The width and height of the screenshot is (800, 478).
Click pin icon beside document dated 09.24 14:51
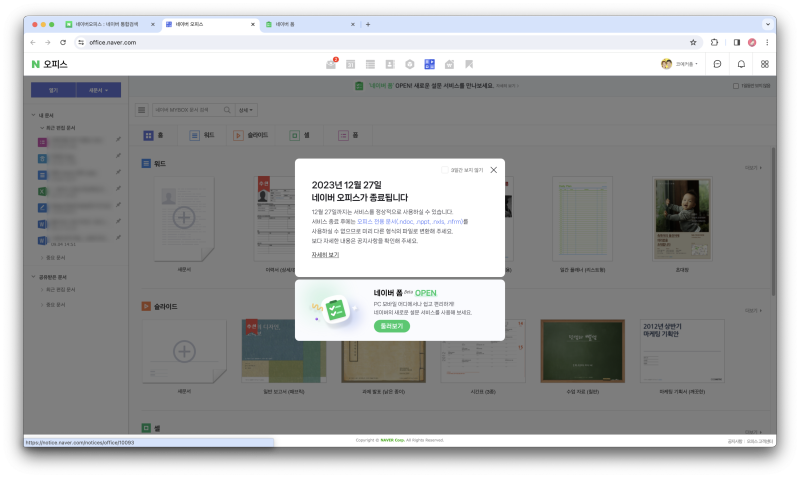(118, 237)
